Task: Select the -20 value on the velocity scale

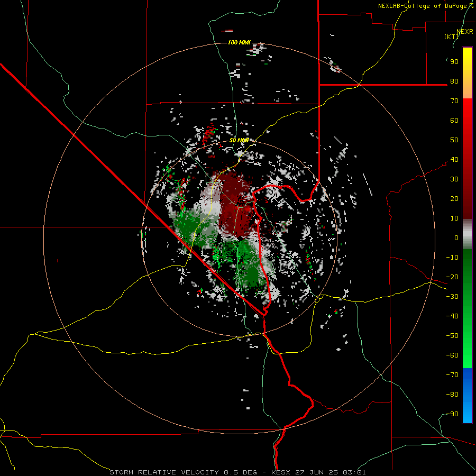Action: click(x=452, y=277)
